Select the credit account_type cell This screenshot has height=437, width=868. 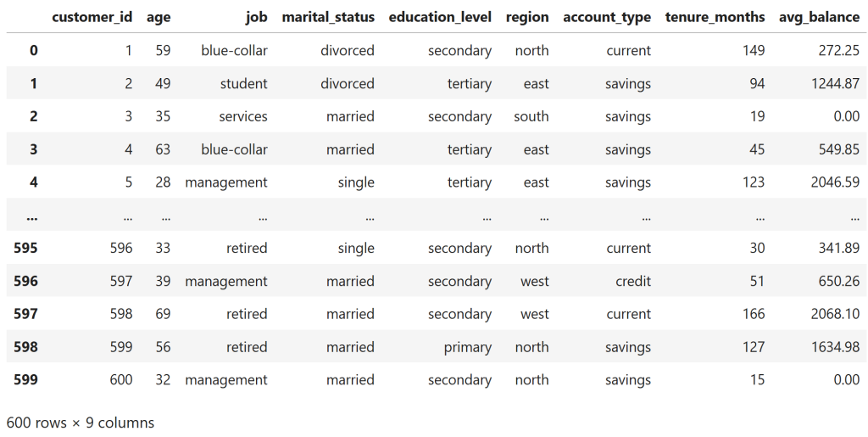pyautogui.click(x=633, y=282)
